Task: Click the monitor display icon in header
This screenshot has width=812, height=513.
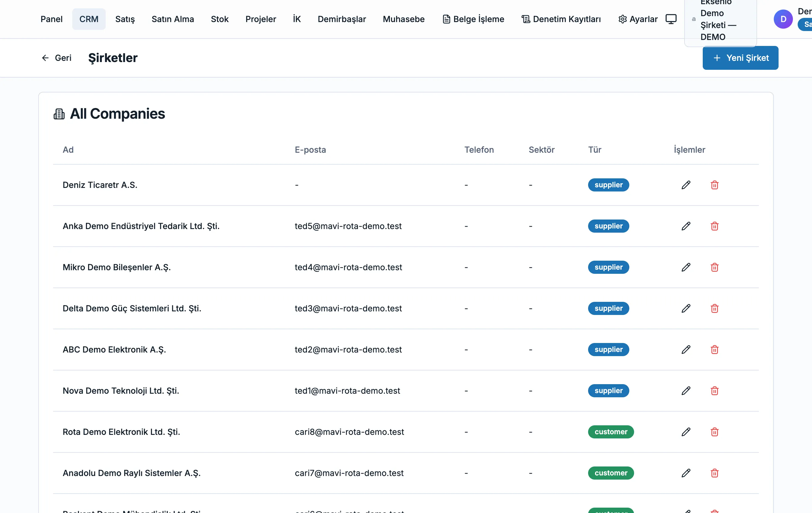Action: 671,19
